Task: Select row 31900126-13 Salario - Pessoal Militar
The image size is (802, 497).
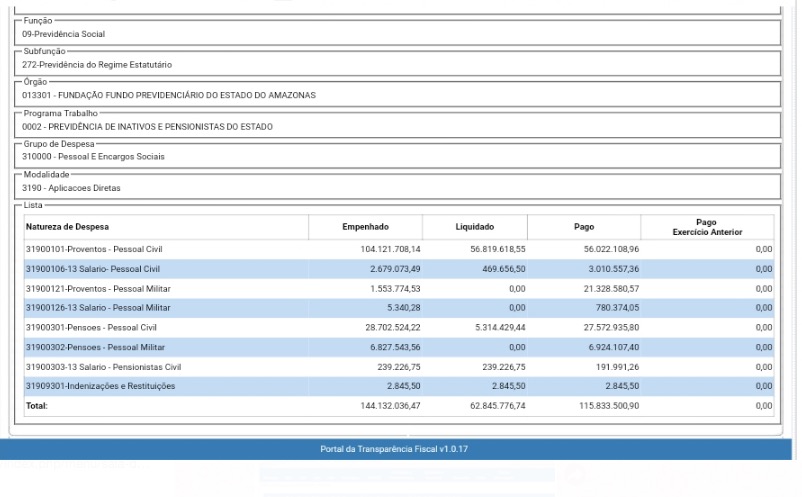Action: (98, 308)
